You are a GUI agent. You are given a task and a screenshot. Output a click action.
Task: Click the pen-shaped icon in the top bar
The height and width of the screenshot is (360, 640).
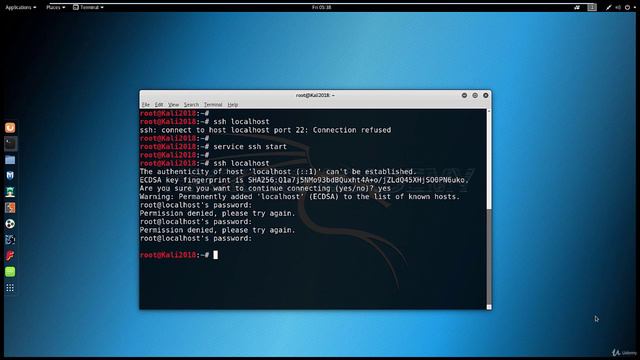(x=608, y=7)
